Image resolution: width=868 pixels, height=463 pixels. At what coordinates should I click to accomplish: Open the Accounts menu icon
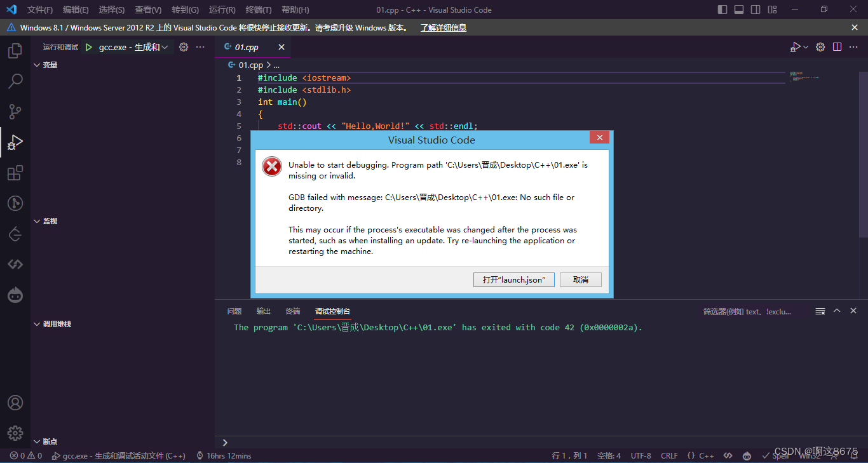click(x=15, y=403)
